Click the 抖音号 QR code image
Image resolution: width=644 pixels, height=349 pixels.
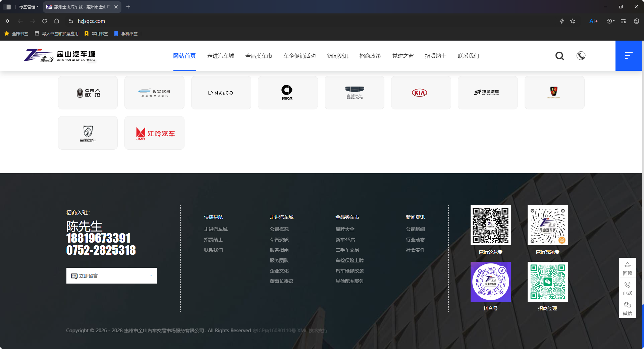[x=491, y=282]
